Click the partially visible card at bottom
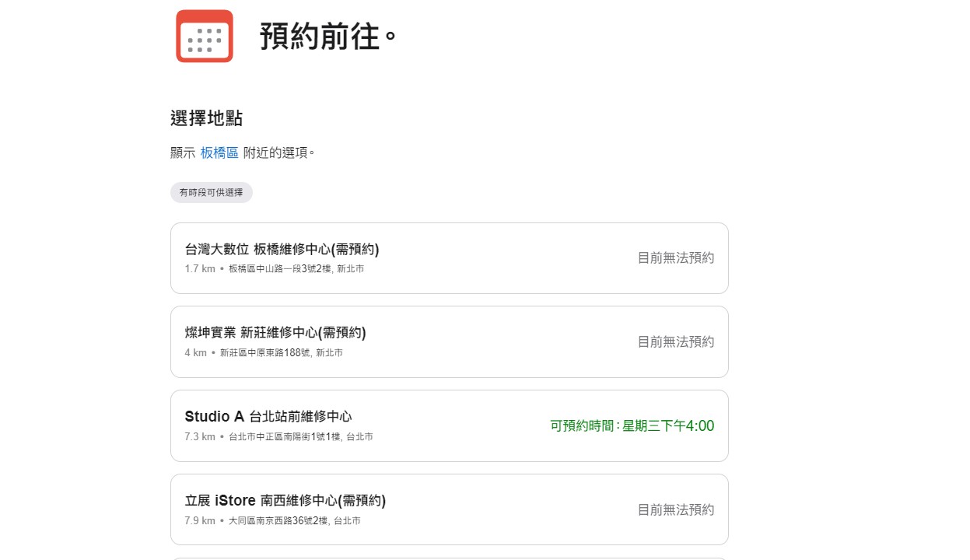Screen dimensions: 970x560 [x=449, y=558]
